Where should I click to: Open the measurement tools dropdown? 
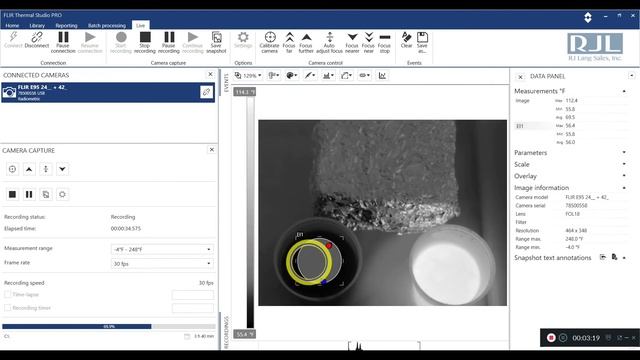[310, 76]
